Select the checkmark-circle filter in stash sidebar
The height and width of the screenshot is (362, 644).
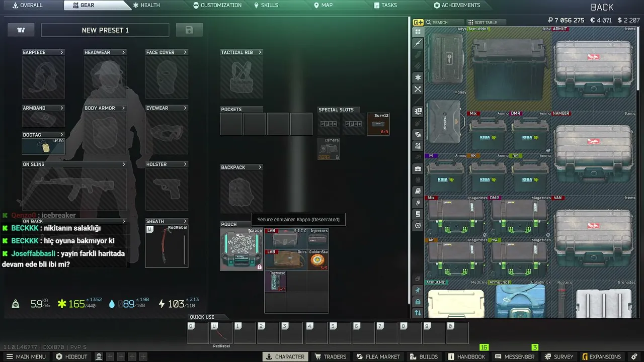418,226
